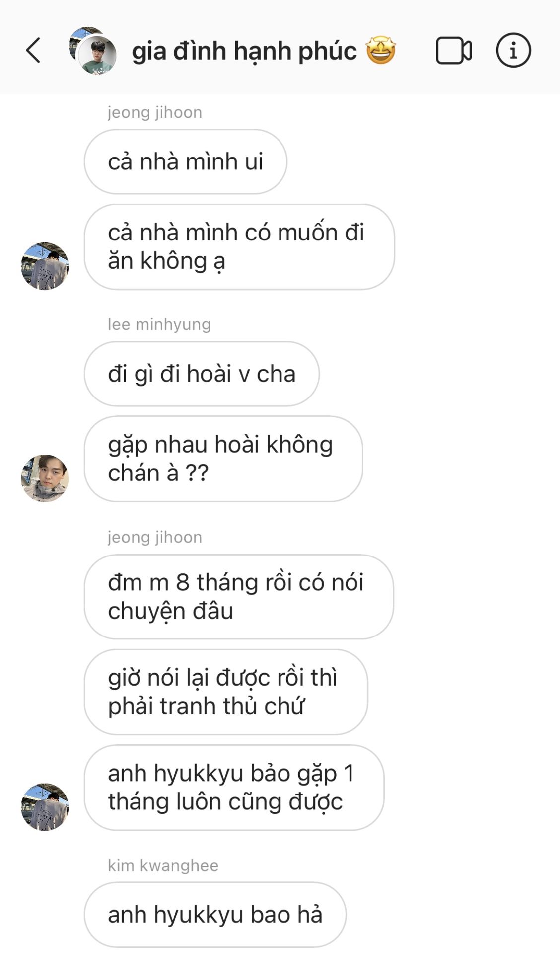Tap sender name 'lee minhyung'

tap(159, 324)
